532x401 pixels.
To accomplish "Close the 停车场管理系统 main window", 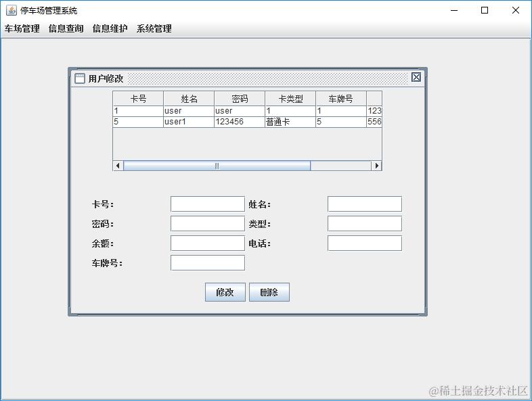I will 516,11.
